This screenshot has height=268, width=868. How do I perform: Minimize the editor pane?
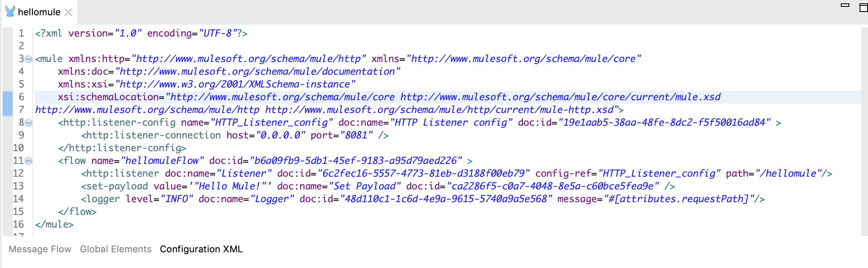845,6
